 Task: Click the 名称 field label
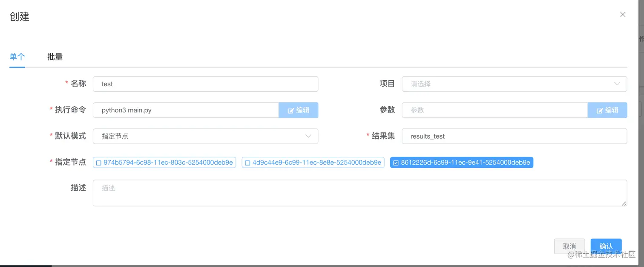click(x=78, y=84)
